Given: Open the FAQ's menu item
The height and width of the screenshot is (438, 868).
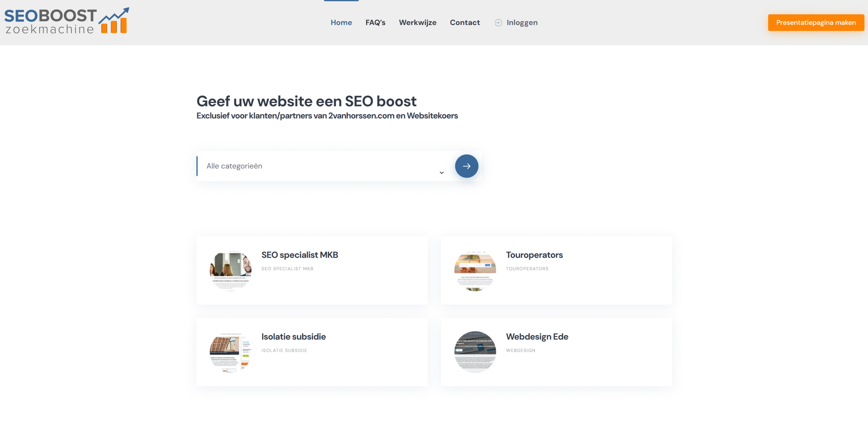Looking at the screenshot, I should (375, 23).
